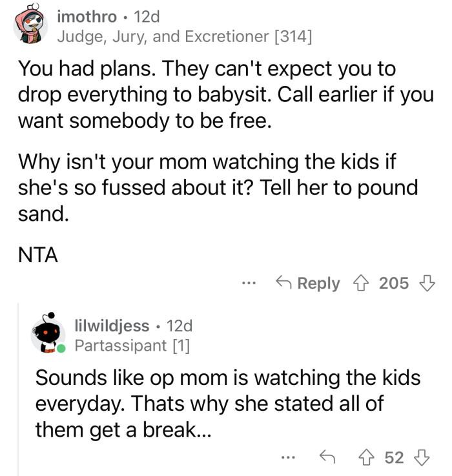This screenshot has width=452, height=476.
Task: Click the 'Partassipant [1]' flair
Action: tap(132, 346)
